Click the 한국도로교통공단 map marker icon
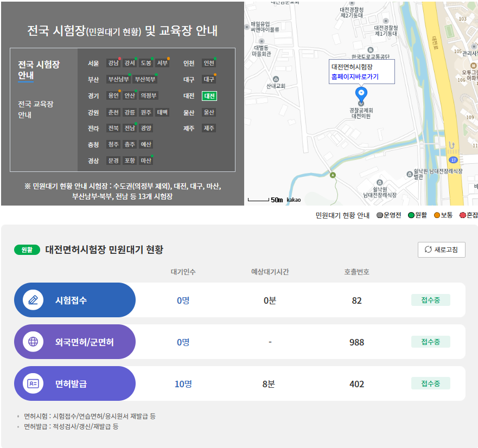Image resolution: width=478 pixels, height=448 pixels. coord(371,50)
